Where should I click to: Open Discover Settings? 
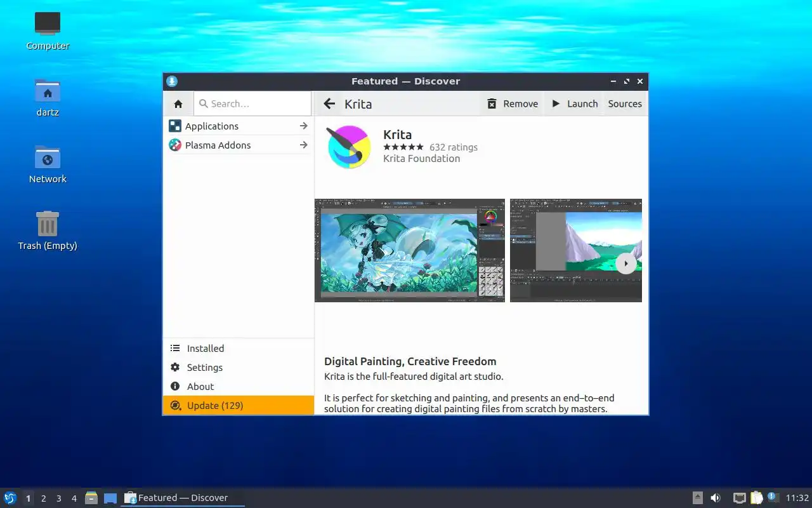[239, 367]
